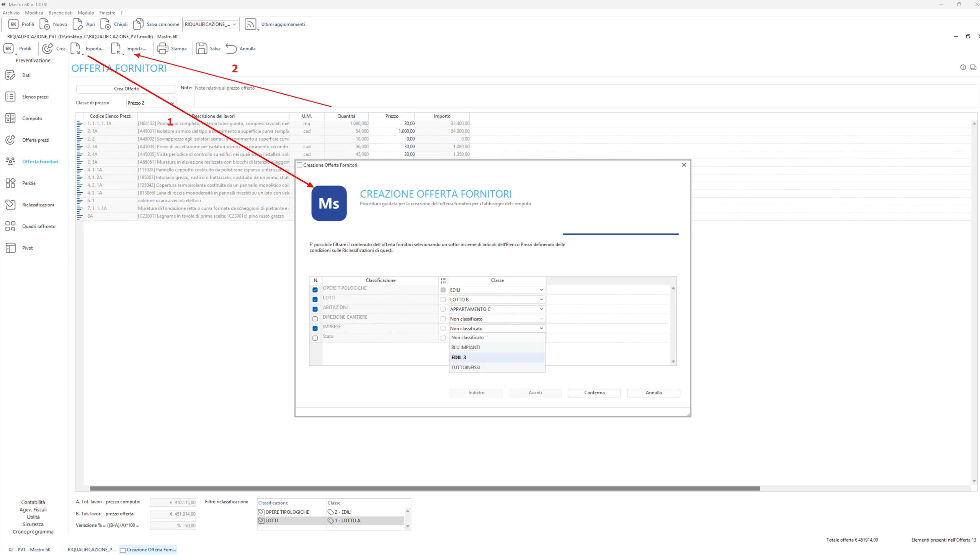Click in the Note text field
980x555 pixels.
(x=574, y=96)
